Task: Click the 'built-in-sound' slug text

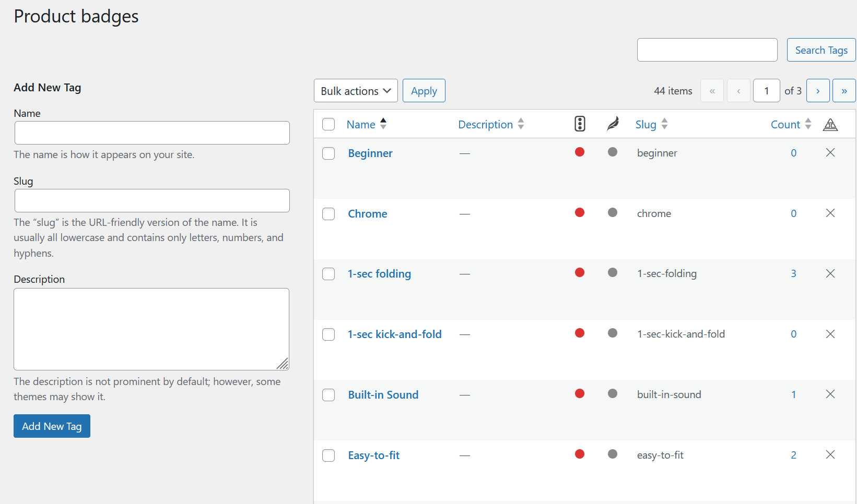Action: point(669,394)
